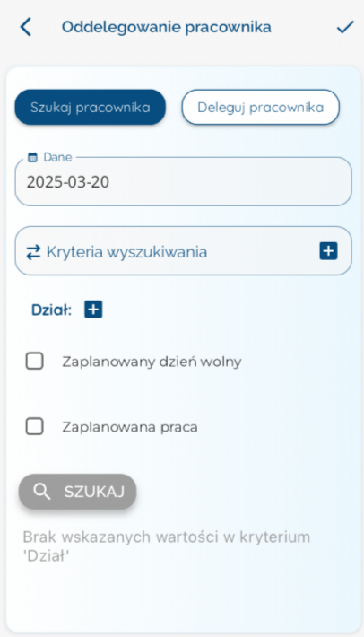Screen dimensions: 364x637
Task: Click the SZUKAJ search button
Action: tap(77, 492)
